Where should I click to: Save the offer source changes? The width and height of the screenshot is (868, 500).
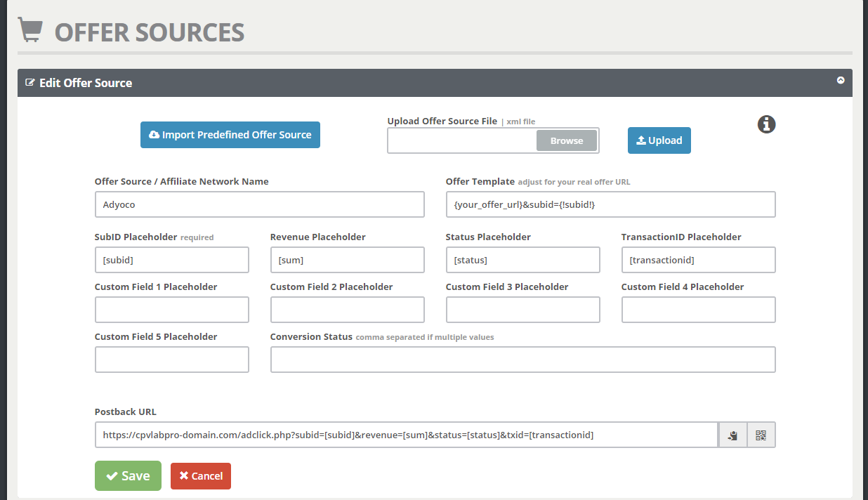(x=128, y=475)
